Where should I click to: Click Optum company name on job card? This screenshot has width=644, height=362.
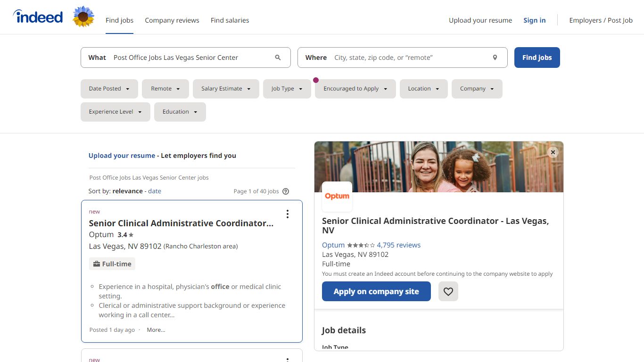click(x=101, y=235)
